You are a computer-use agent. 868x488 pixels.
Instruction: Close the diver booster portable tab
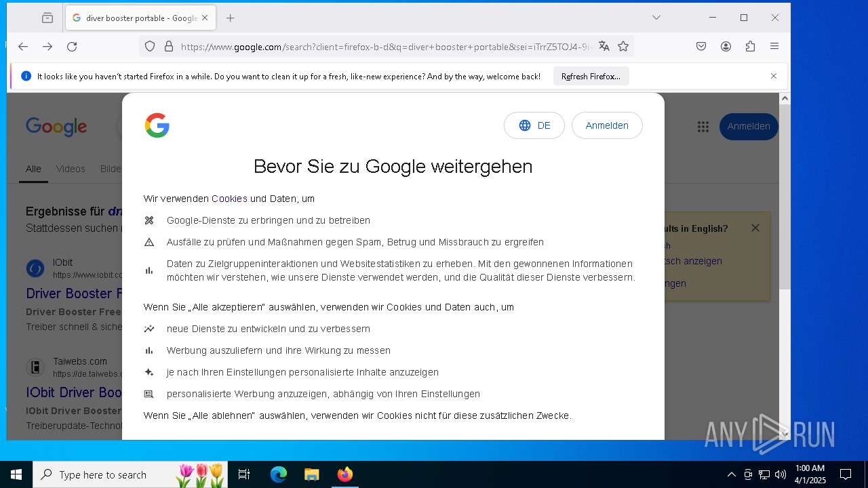click(x=205, y=18)
